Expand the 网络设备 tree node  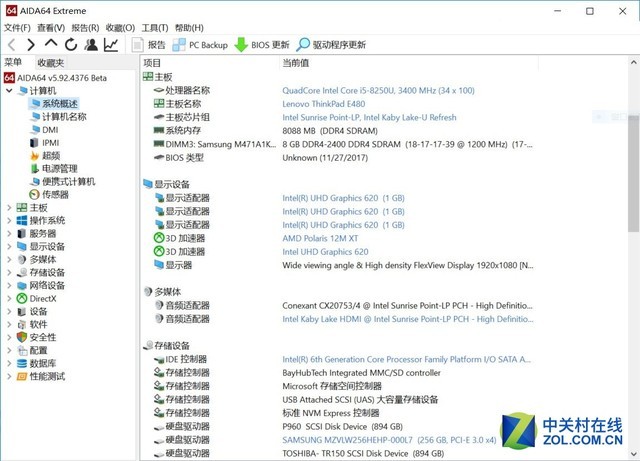point(9,285)
